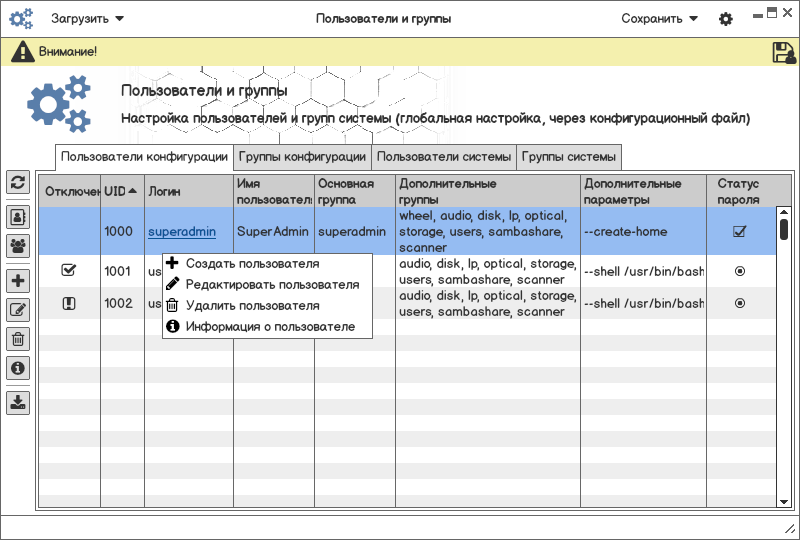The height and width of the screenshot is (540, 800).
Task: Click the floppy disk icon in yellow bar
Action: coord(784,52)
